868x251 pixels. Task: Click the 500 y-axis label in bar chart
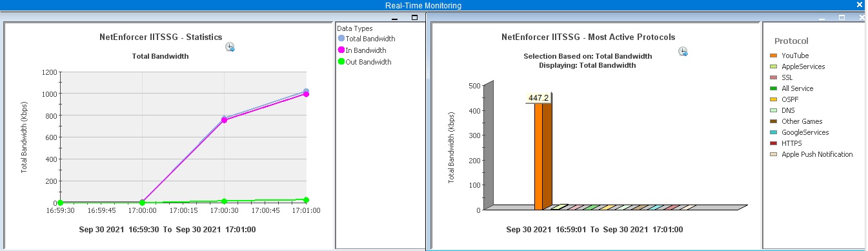coord(474,85)
